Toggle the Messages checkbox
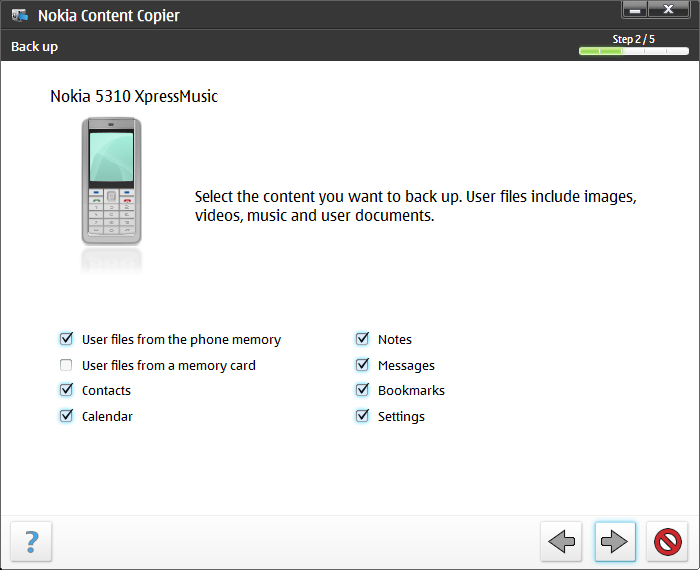Screen dimensions: 700x570 (362, 365)
